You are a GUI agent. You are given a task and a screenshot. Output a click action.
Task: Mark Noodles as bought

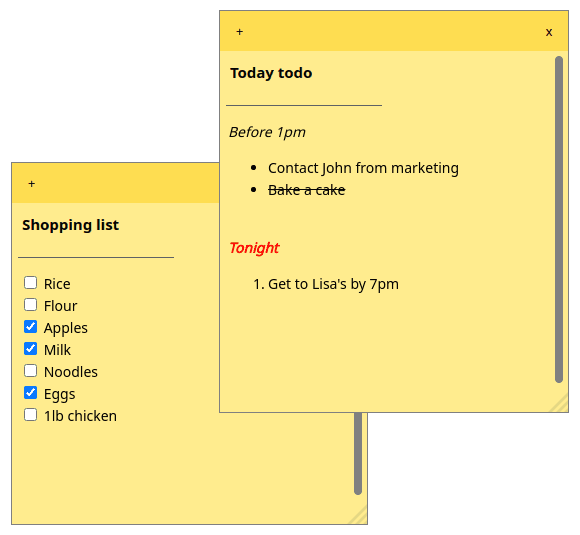point(30,371)
